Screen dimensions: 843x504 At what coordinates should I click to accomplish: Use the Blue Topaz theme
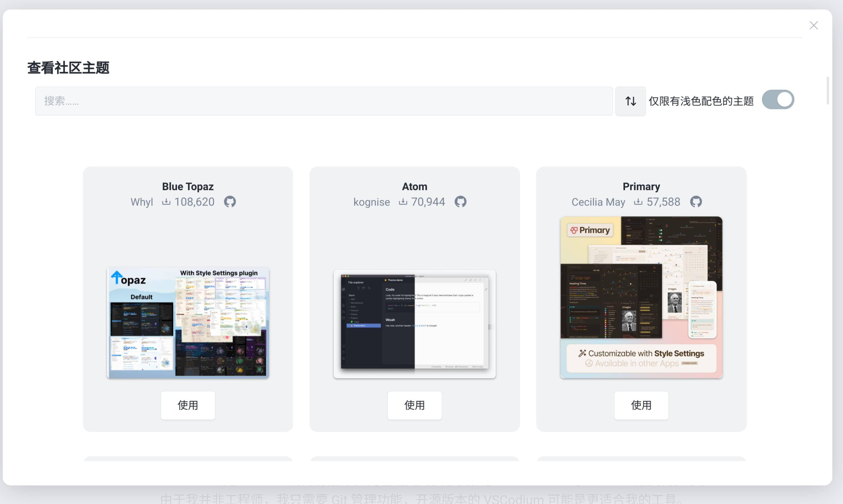pyautogui.click(x=188, y=405)
